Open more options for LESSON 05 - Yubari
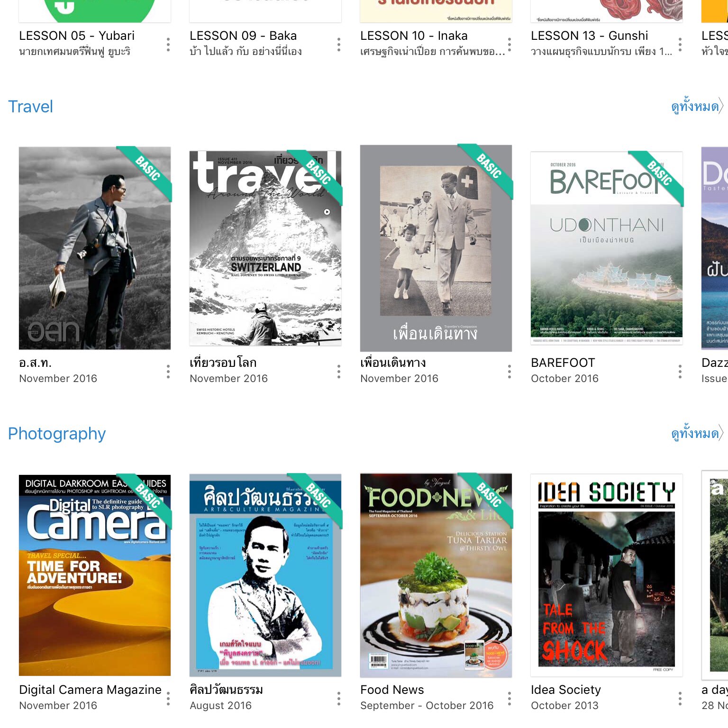Image resolution: width=728 pixels, height=728 pixels. [168, 44]
